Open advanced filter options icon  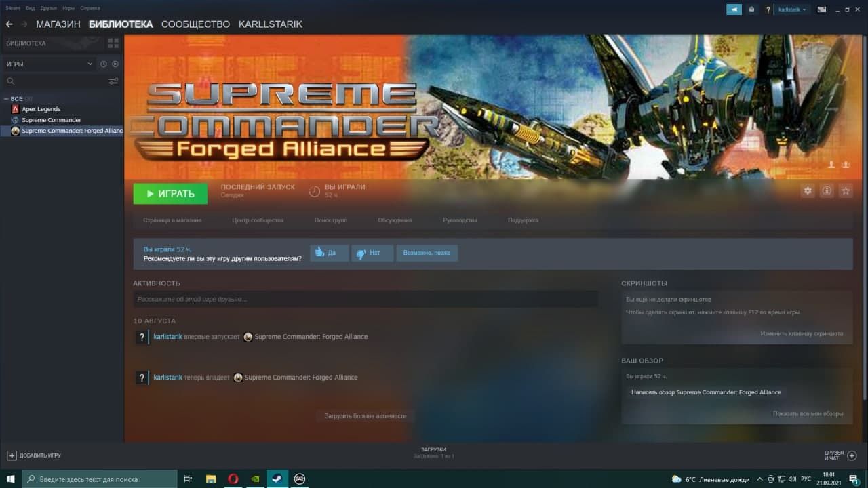click(x=113, y=81)
